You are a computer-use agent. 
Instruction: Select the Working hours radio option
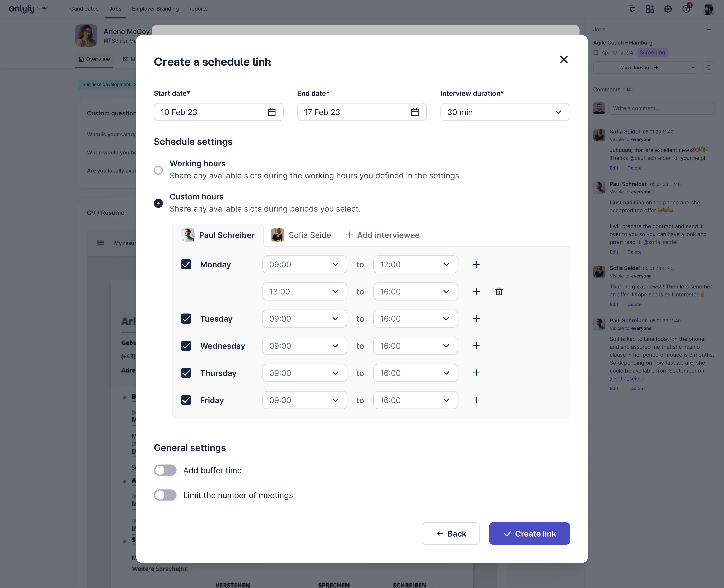(x=158, y=170)
